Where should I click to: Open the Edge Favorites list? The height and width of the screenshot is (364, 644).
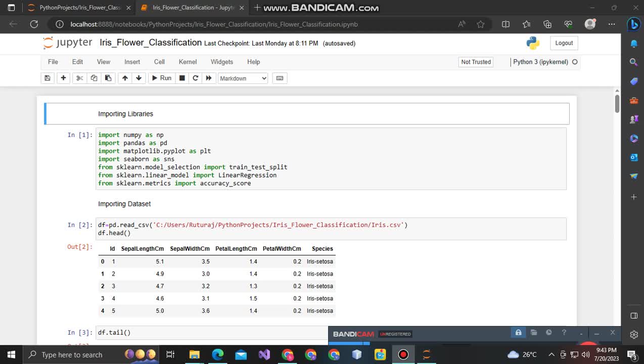tap(527, 24)
